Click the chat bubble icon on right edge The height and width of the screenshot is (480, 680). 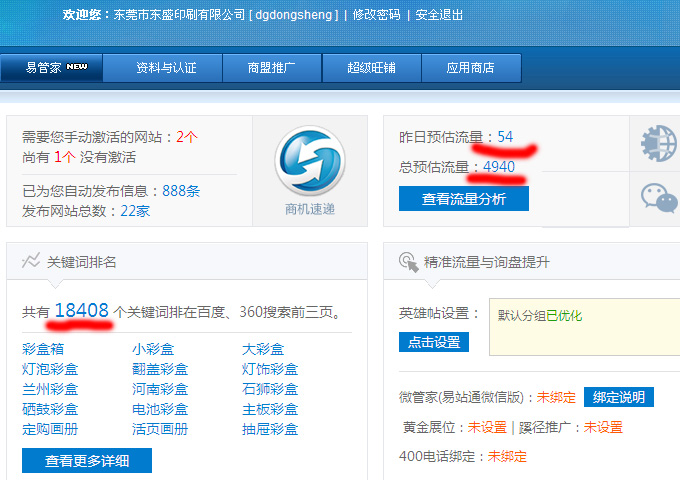click(x=658, y=197)
